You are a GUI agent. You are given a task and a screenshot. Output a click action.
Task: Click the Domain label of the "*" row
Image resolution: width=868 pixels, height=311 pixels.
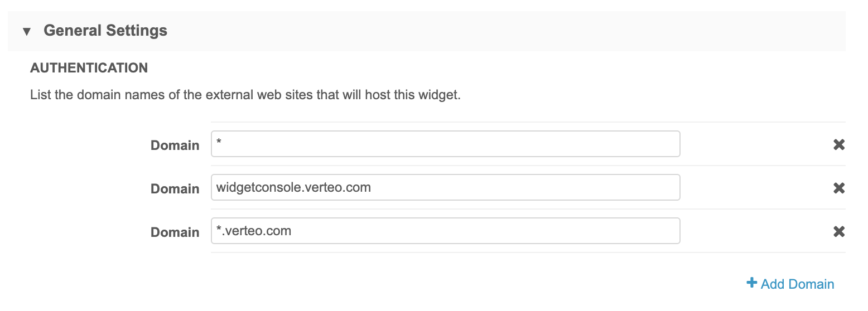[x=175, y=145]
